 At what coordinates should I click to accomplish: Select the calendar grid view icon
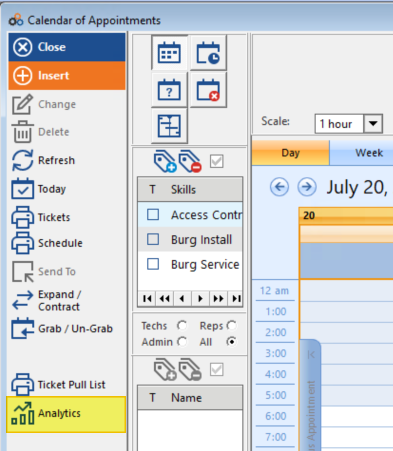point(169,53)
